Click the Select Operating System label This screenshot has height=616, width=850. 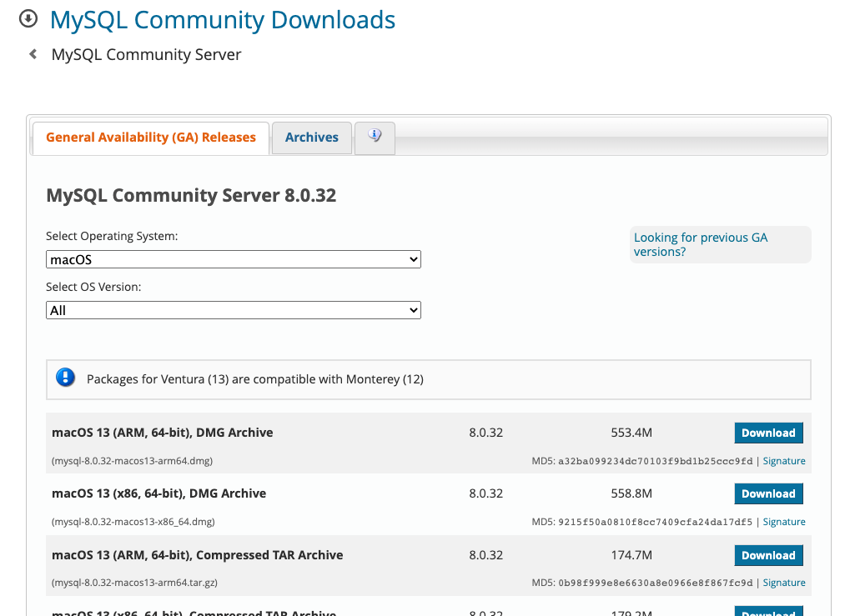pyautogui.click(x=112, y=236)
